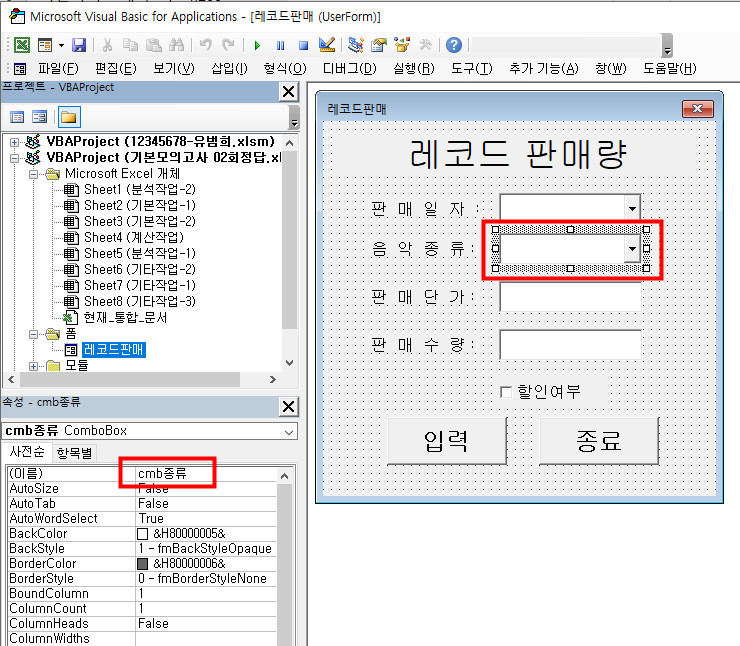Click the Reset (stop) toolbar icon
The height and width of the screenshot is (646, 740).
[302, 45]
